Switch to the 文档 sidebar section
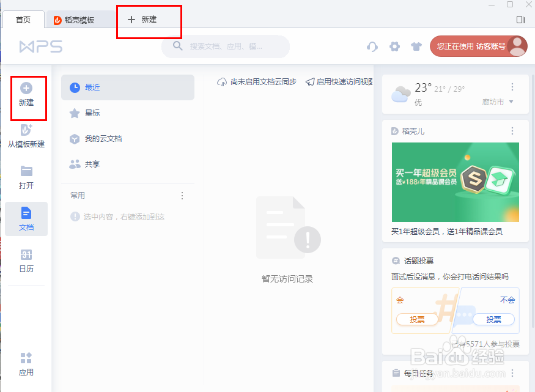 tap(26, 218)
